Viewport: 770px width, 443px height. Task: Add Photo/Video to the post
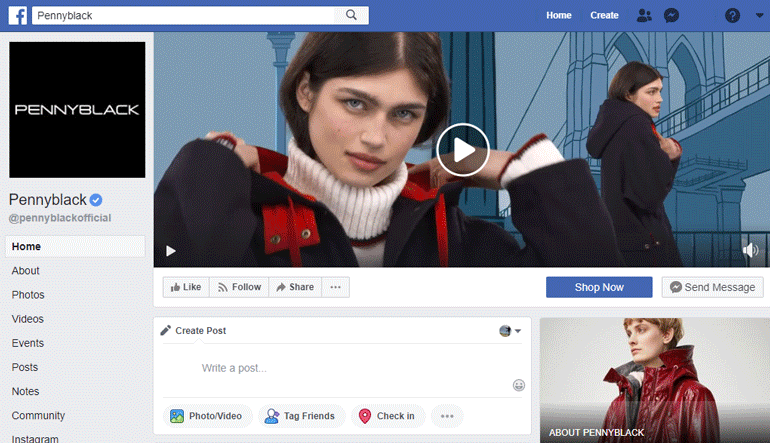point(207,416)
